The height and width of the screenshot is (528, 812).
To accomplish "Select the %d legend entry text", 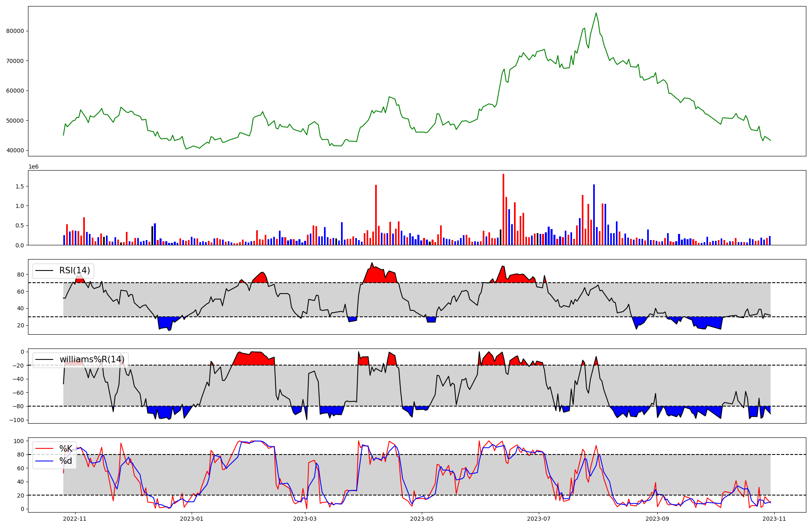I will click(66, 461).
